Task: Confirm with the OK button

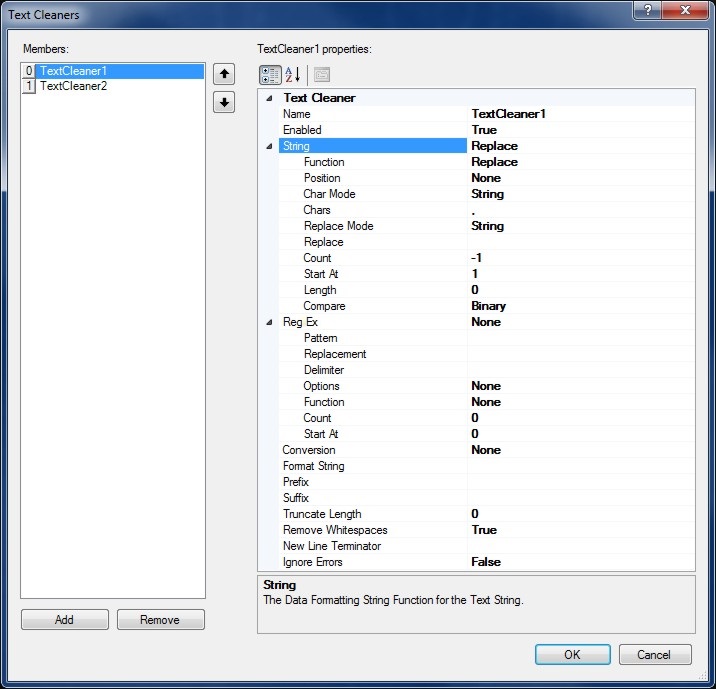Action: (572, 655)
